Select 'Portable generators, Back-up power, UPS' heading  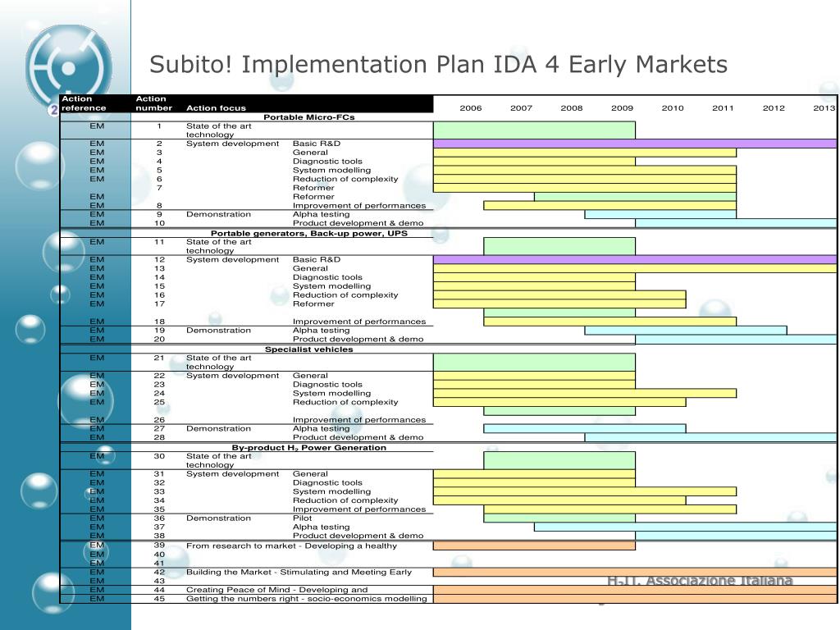(309, 234)
